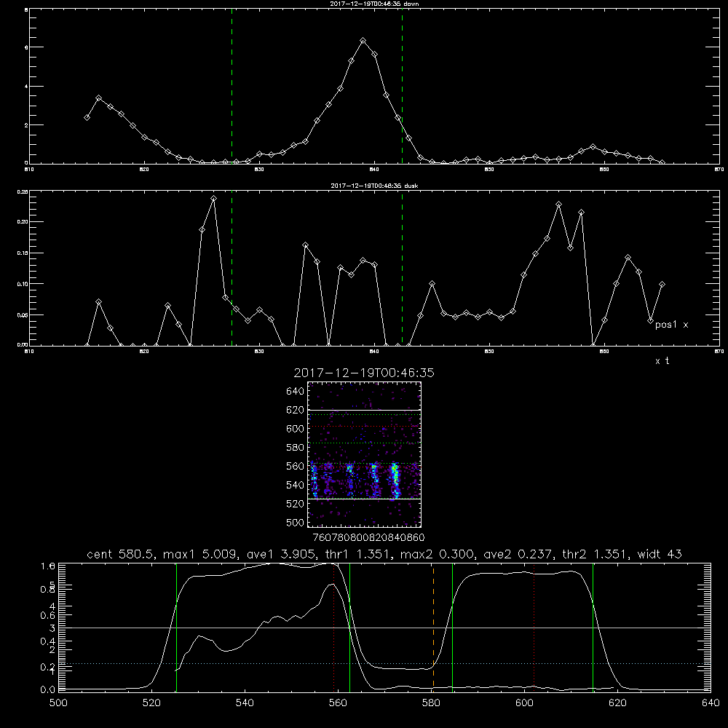This screenshot has width=728, height=728.
Task: Click the 'pos1 x' label in dusk plot
Action: 671,325
